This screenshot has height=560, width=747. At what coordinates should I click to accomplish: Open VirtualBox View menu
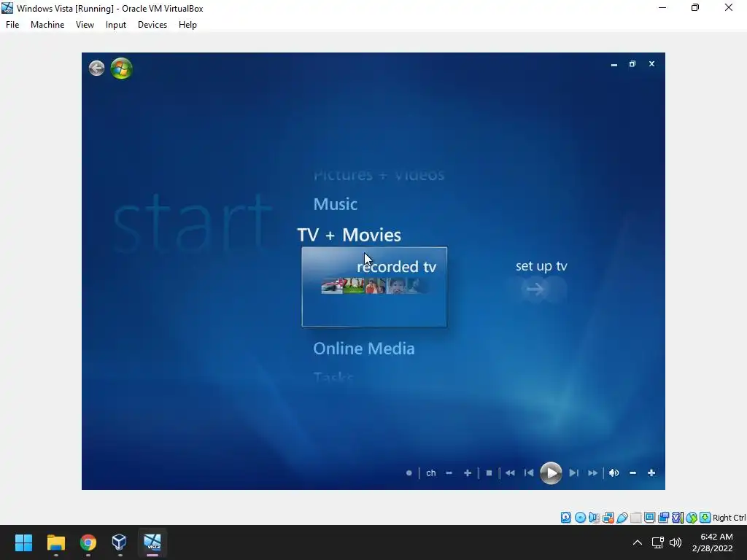(85, 25)
